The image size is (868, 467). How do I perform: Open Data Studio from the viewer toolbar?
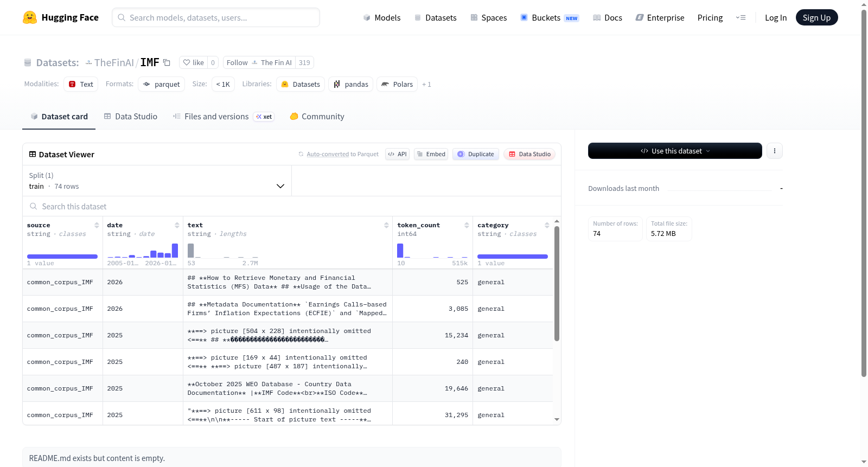(x=529, y=154)
